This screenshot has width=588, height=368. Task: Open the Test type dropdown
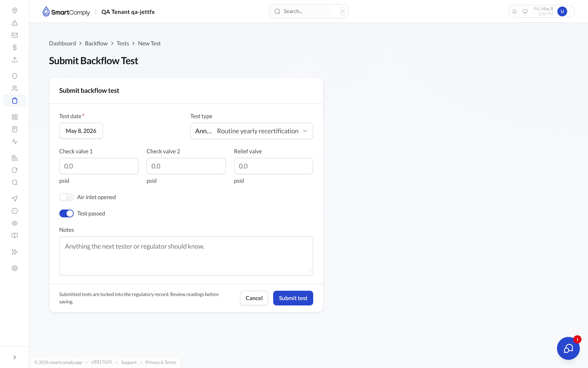(252, 131)
